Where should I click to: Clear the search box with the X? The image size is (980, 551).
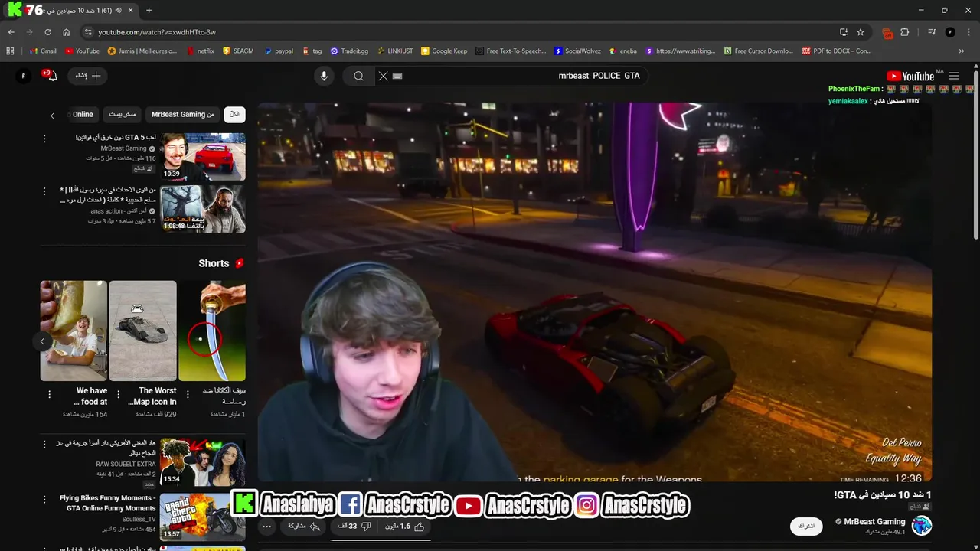click(x=384, y=76)
